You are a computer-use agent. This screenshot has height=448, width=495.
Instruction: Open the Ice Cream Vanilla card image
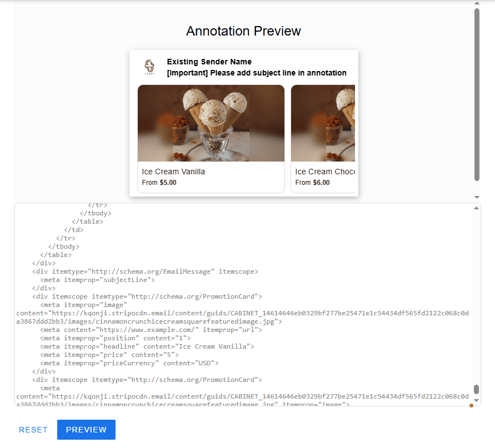pos(211,123)
